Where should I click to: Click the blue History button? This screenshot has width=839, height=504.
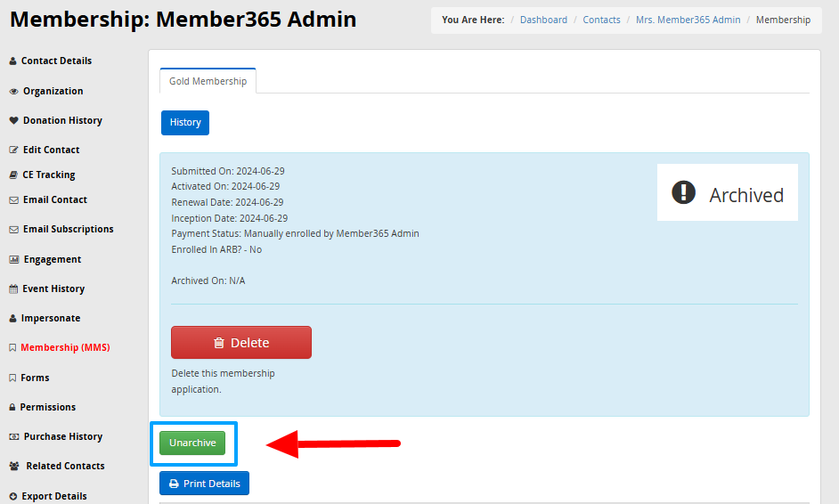point(185,123)
